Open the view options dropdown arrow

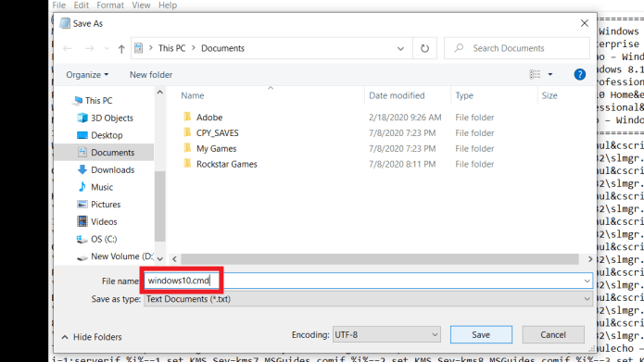pos(549,74)
